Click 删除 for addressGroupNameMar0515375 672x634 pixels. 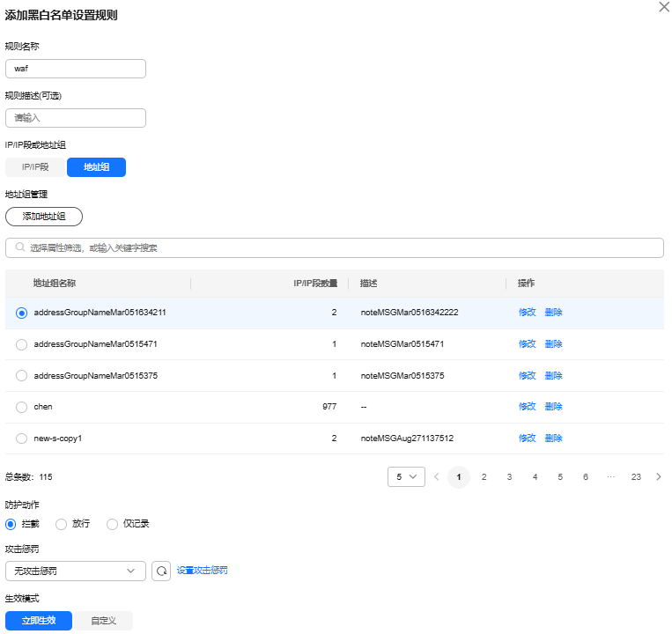point(553,375)
